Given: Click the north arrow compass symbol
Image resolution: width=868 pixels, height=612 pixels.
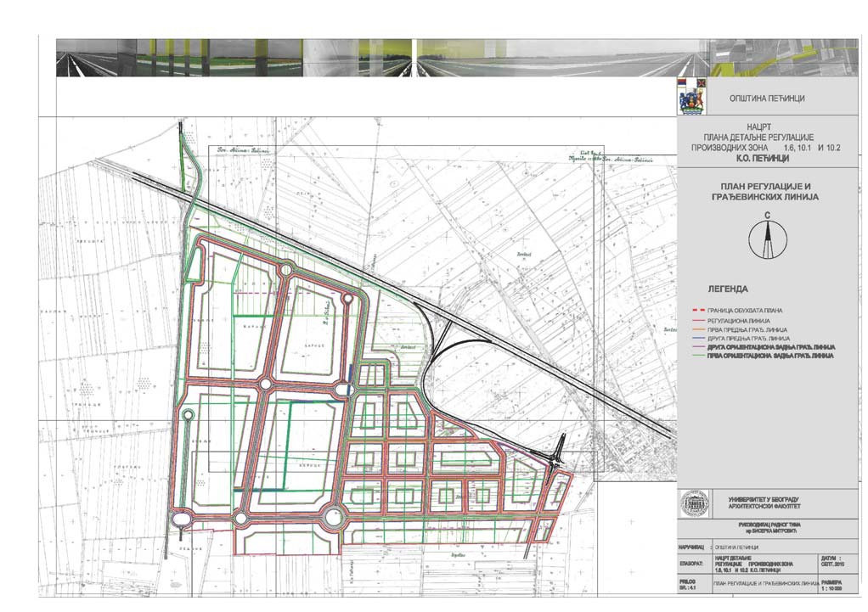Looking at the screenshot, I should point(767,239).
